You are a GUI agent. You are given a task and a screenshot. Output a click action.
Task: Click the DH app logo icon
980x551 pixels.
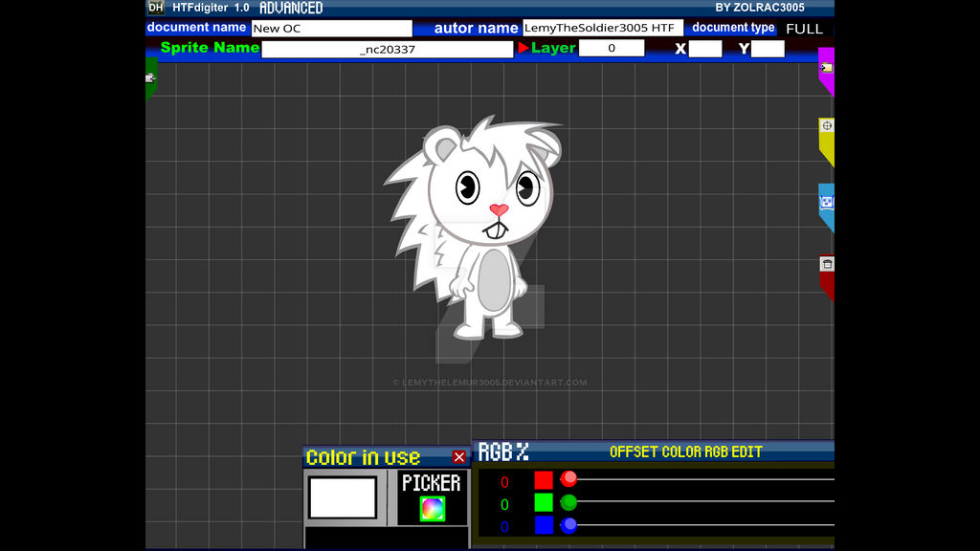coord(156,8)
